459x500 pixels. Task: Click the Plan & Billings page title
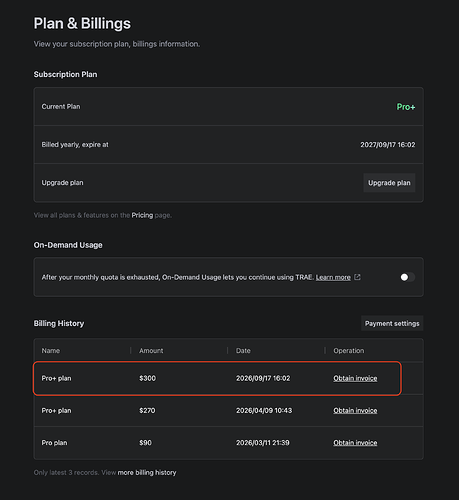click(x=82, y=23)
